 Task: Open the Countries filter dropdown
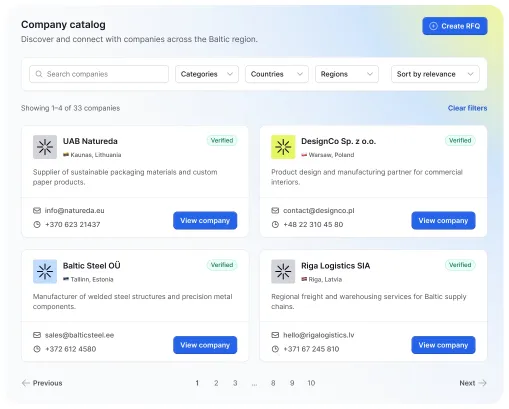[277, 74]
